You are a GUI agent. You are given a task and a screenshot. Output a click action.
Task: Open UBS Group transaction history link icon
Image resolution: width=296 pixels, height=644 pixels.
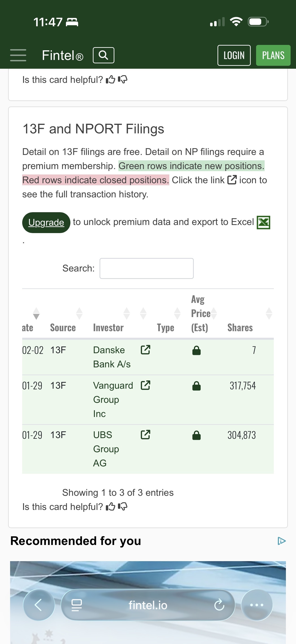146,434
